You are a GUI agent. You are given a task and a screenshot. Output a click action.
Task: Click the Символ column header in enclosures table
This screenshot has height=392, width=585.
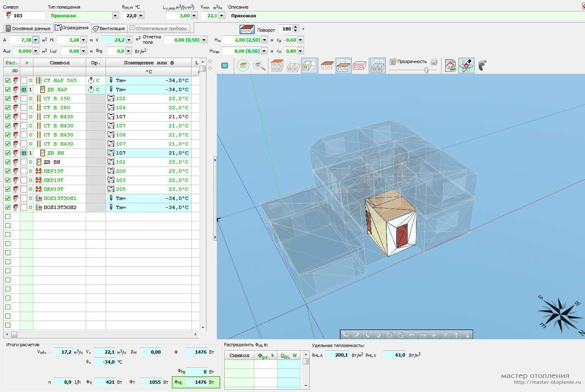tap(59, 63)
